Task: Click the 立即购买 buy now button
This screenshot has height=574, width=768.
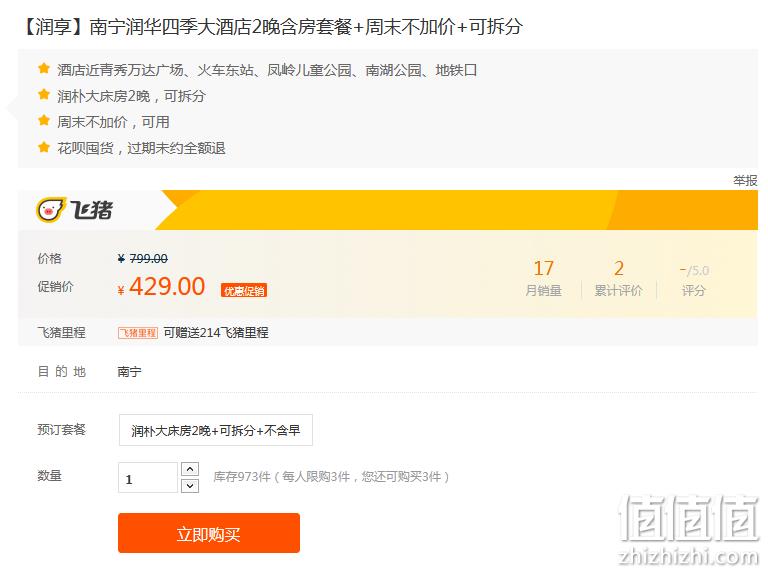Action: click(209, 533)
